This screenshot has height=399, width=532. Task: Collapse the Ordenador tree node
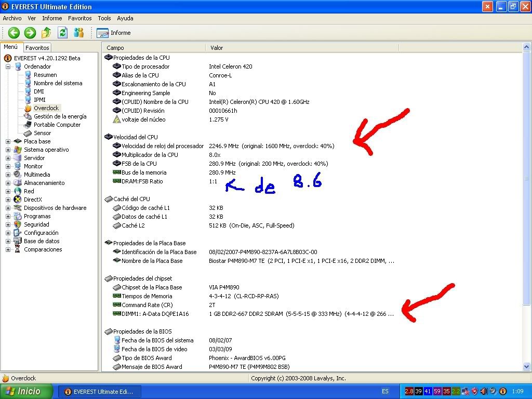tap(8, 66)
